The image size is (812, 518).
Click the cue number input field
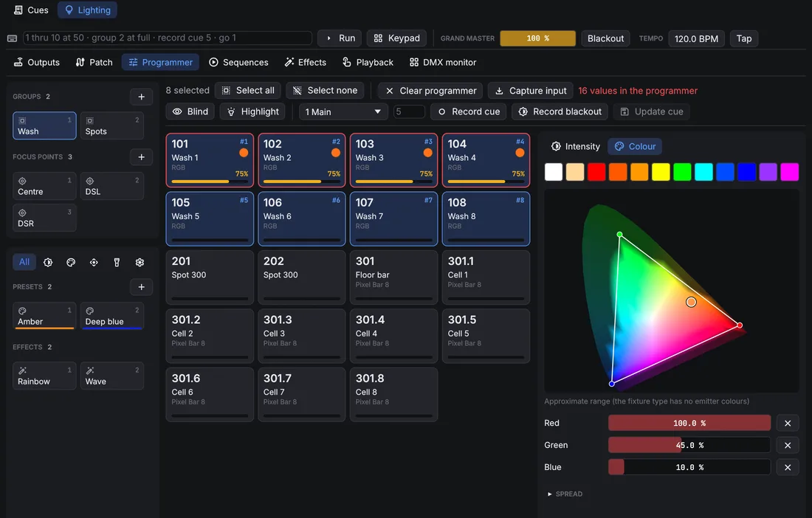click(x=409, y=111)
